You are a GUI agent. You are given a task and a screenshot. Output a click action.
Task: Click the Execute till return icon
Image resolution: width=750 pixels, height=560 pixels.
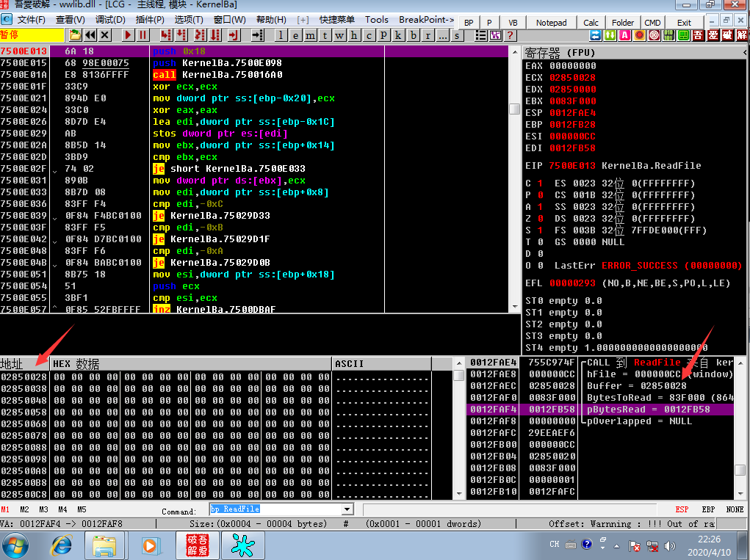tap(234, 35)
